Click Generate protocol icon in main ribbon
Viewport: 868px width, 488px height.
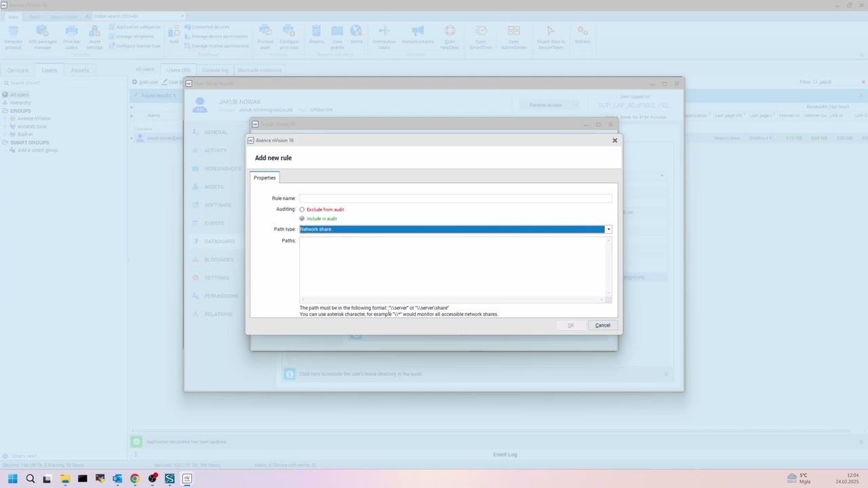(14, 37)
